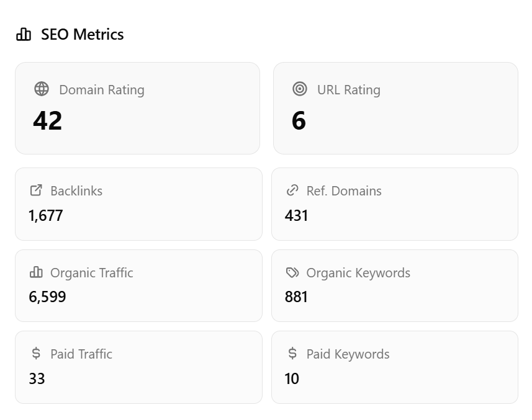Image resolution: width=532 pixels, height=420 pixels.
Task: Select the Paid Keywords card
Action: (394, 367)
